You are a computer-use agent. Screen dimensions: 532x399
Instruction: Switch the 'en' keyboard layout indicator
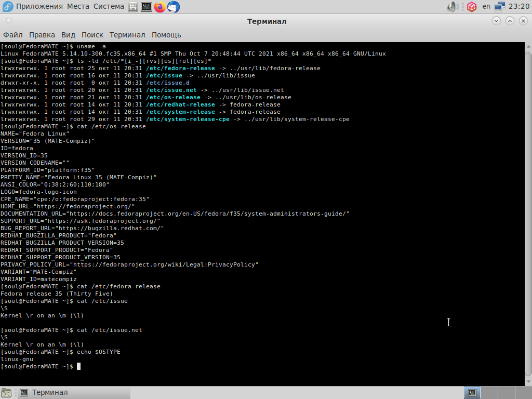coord(486,6)
